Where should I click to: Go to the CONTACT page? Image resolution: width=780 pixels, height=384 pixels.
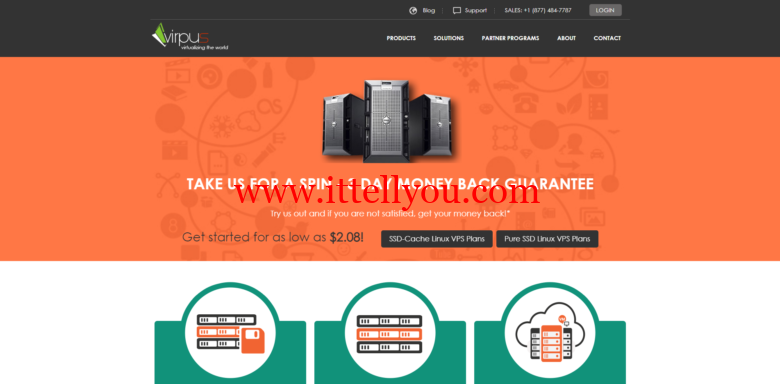(607, 38)
